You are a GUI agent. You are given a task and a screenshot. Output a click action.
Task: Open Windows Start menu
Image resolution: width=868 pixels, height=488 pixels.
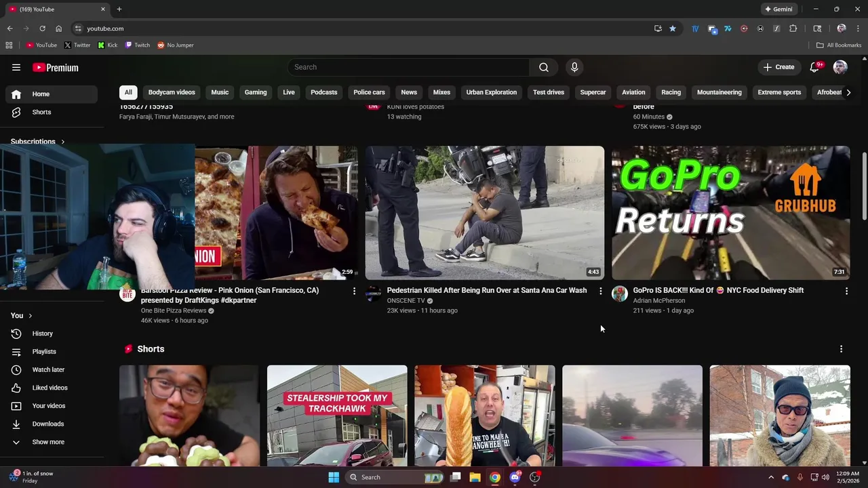coord(334,477)
